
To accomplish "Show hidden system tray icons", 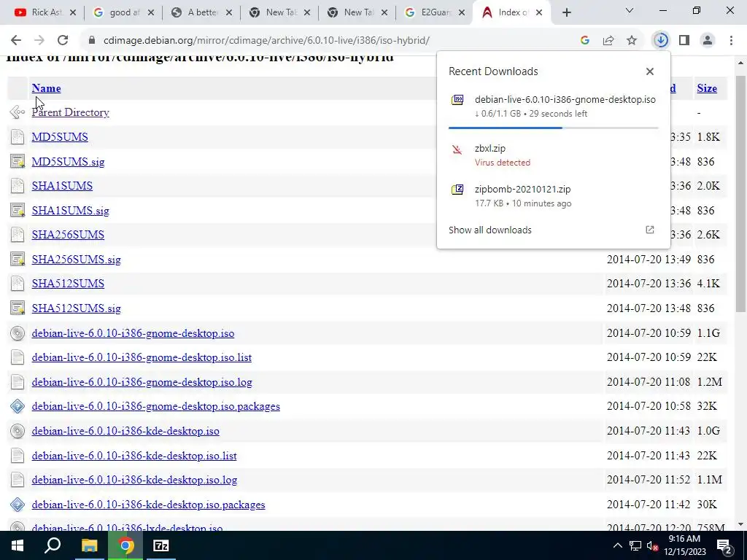I will (x=617, y=545).
